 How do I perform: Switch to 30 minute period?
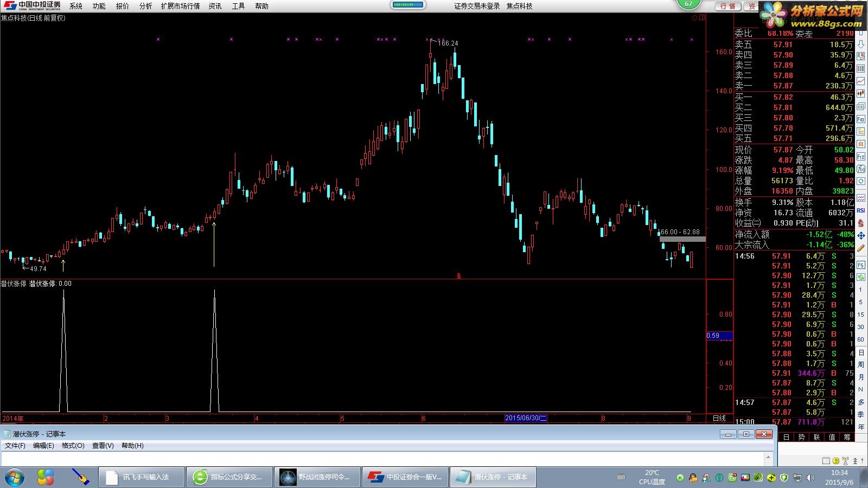[860, 327]
